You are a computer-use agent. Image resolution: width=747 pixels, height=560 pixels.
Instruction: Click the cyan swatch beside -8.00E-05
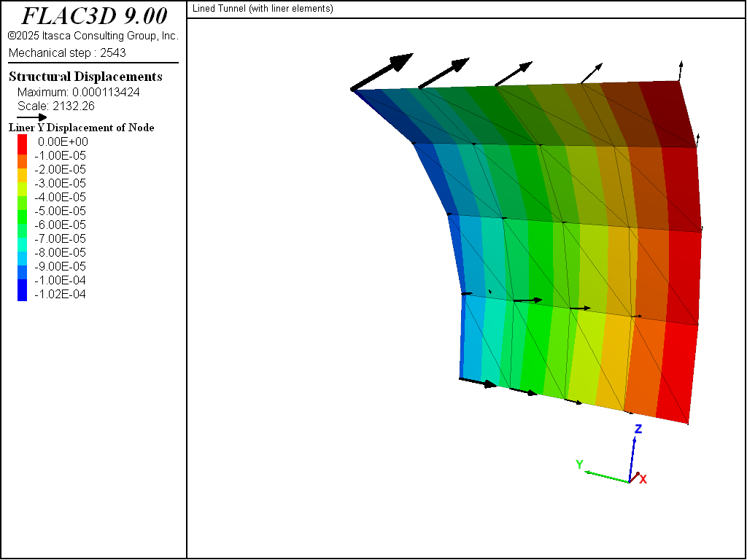point(23,244)
